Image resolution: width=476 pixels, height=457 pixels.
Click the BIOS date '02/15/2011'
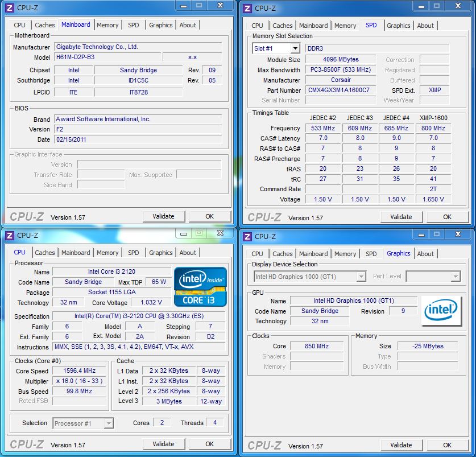point(138,139)
